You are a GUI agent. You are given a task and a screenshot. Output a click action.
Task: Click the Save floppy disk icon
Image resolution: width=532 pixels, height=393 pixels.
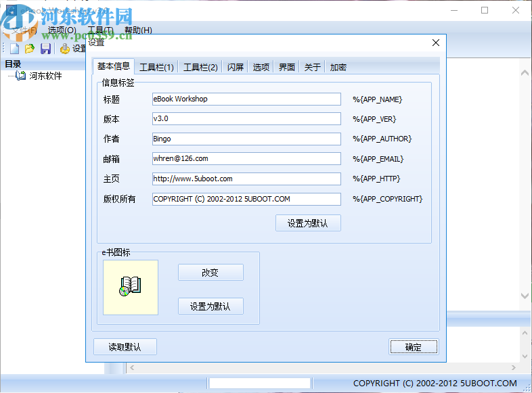point(45,49)
